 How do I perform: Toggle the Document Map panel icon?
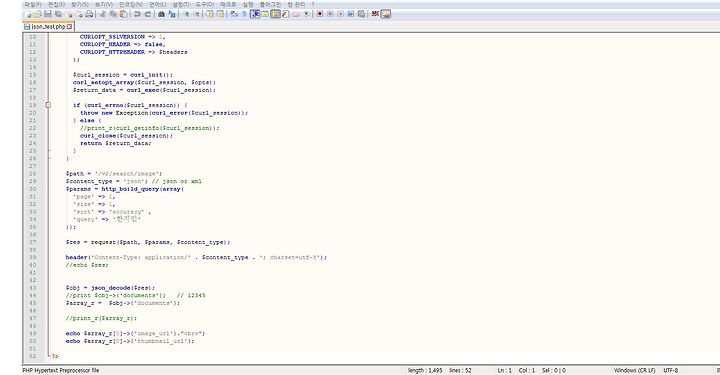[x=275, y=14]
